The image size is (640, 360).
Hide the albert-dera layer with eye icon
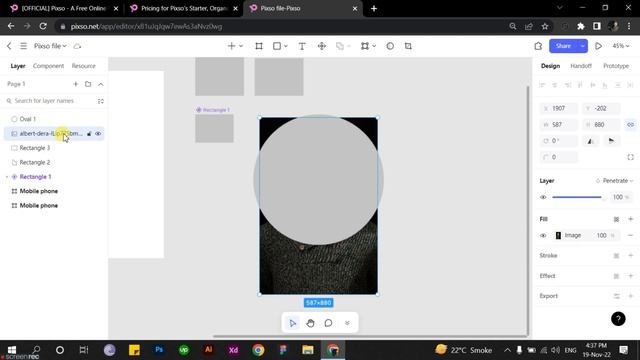98,133
